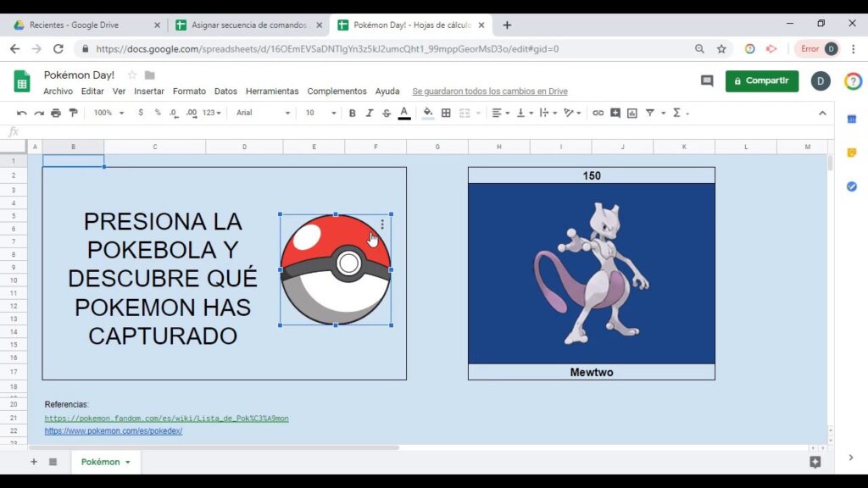The height and width of the screenshot is (488, 868).
Task: Click the browser address bar URL
Action: 327,48
